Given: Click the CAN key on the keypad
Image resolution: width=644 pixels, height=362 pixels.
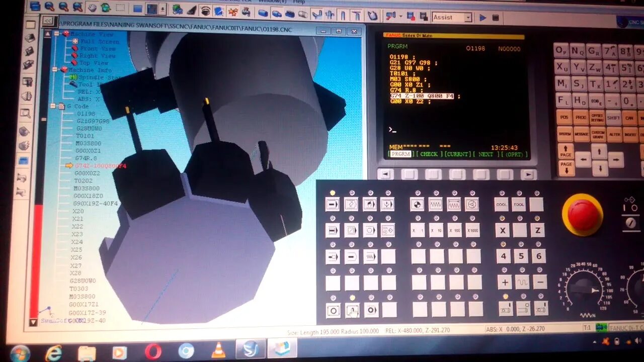Looking at the screenshot, I should pyautogui.click(x=629, y=118).
